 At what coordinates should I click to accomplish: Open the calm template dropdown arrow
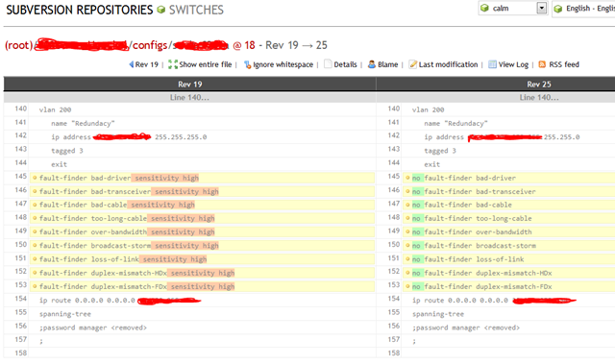pyautogui.click(x=542, y=8)
